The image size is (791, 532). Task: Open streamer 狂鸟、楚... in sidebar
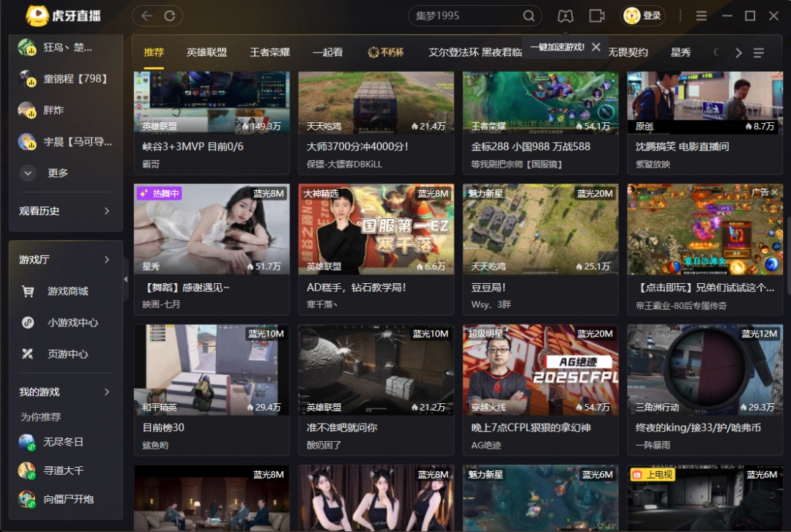click(66, 48)
